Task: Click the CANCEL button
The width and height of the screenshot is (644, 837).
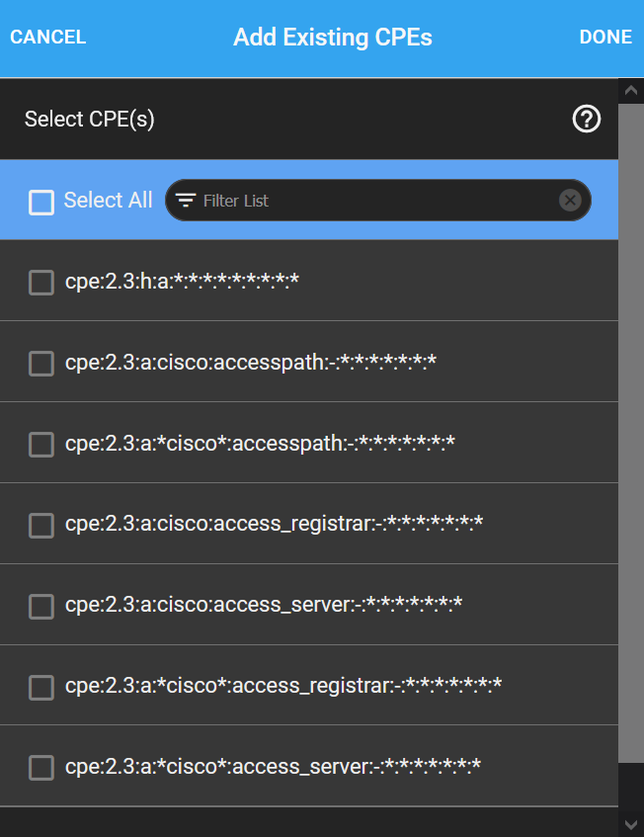Action: point(48,37)
